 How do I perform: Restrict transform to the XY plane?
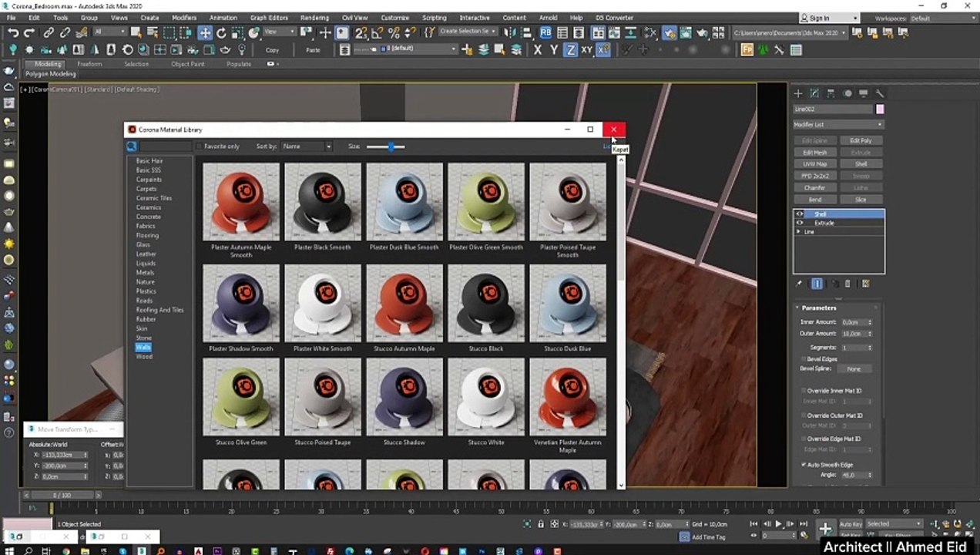pyautogui.click(x=586, y=49)
